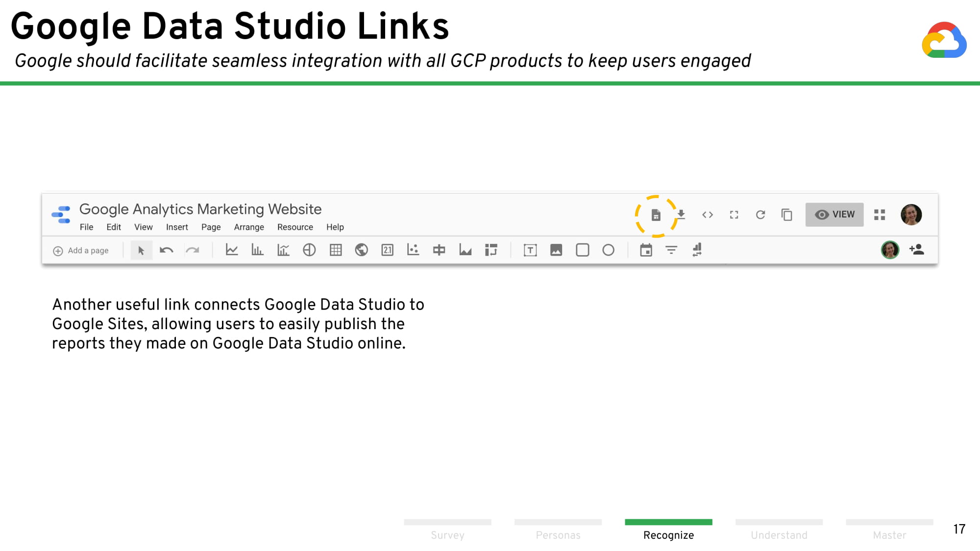Open the Edit menu

(x=114, y=227)
